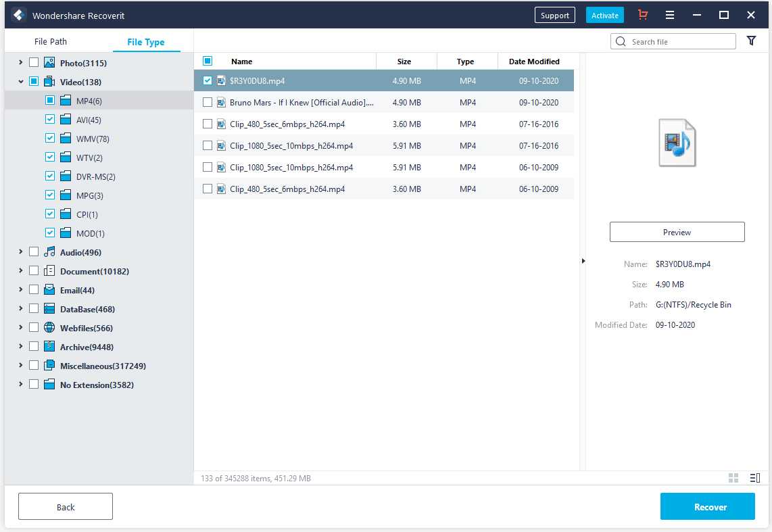
Task: Expand the Webfiles category
Action: click(20, 327)
